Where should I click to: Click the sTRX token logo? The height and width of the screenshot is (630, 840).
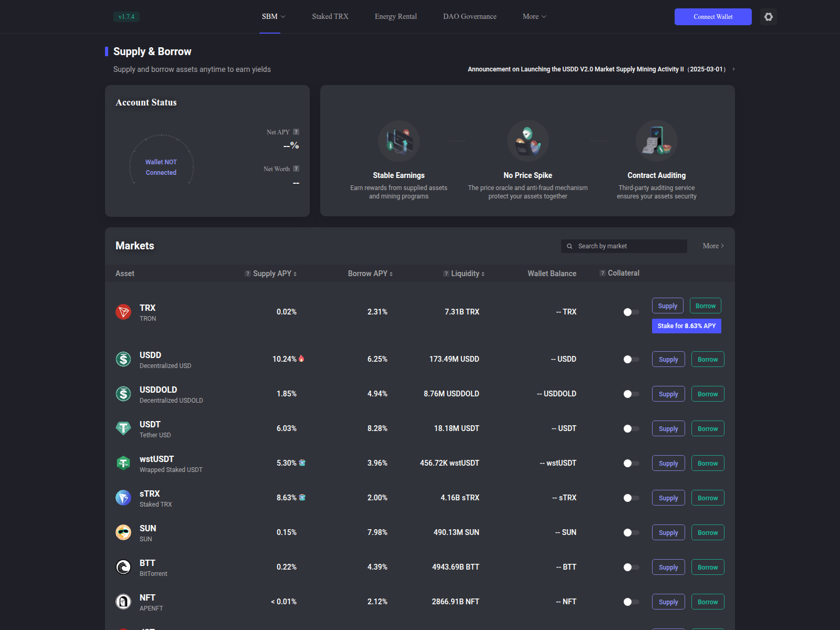(123, 498)
